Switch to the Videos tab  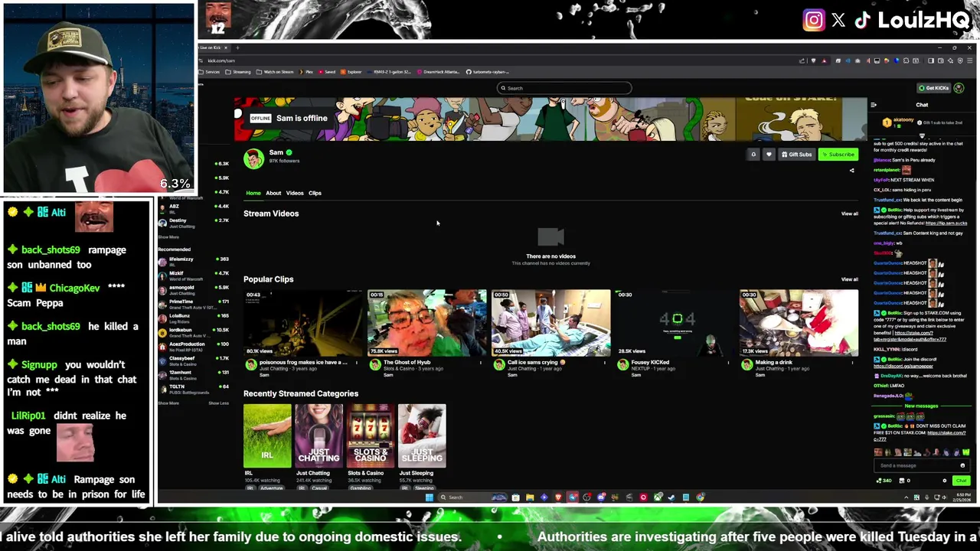(x=295, y=193)
